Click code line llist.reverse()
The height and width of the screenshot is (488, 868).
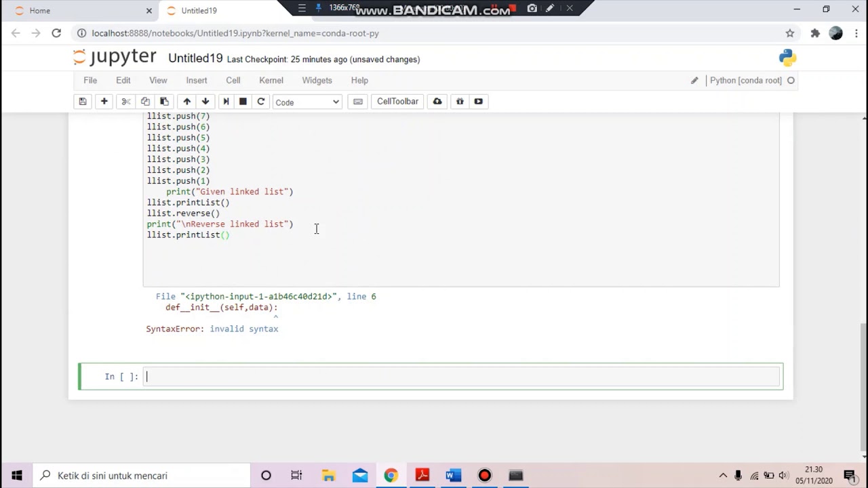[x=183, y=213]
